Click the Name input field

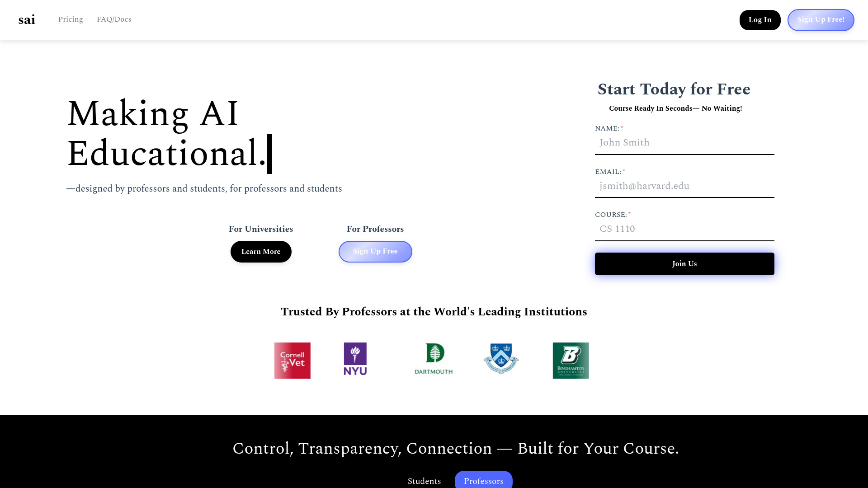[684, 143]
